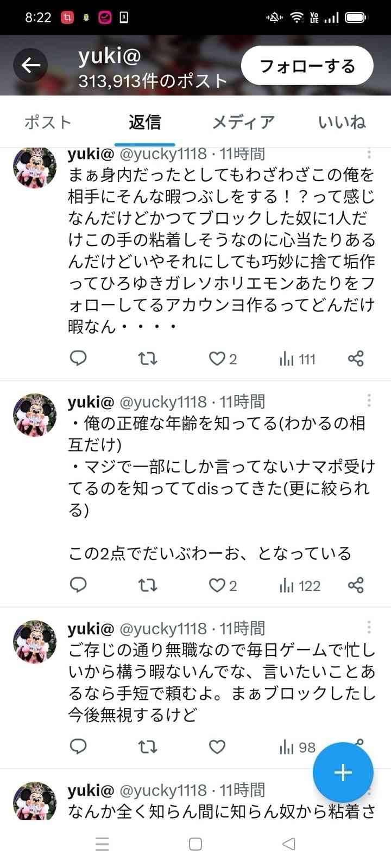This screenshot has width=391, height=868.
Task: Select the いいね tab
Action: pos(342,122)
